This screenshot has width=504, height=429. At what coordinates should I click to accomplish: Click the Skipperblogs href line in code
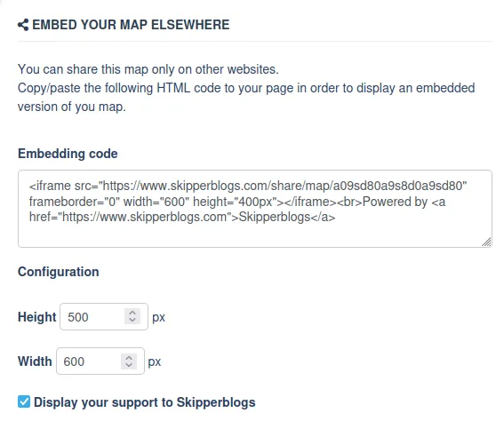pos(182,217)
